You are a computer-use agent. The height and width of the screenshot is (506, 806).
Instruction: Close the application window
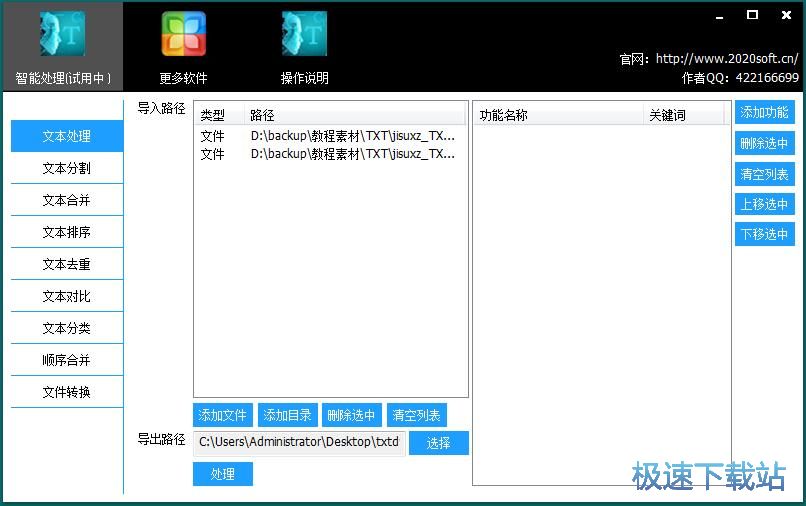coord(786,15)
